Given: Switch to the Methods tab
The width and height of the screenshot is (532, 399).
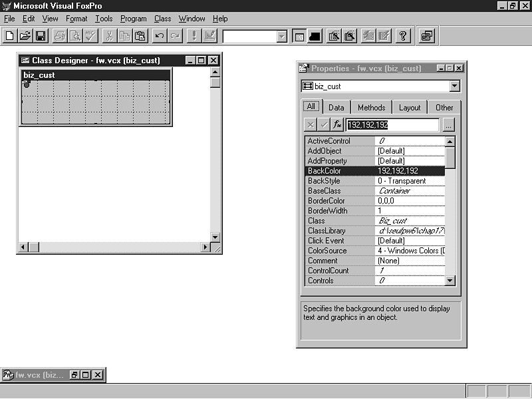Looking at the screenshot, I should coord(371,107).
